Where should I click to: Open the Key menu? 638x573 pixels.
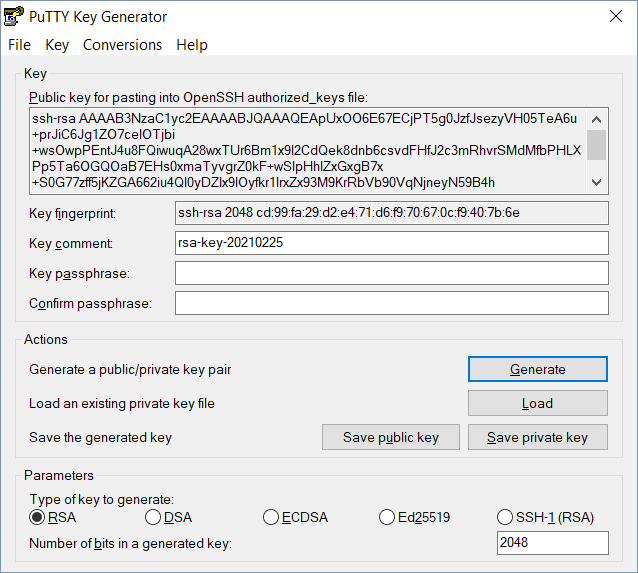pos(57,45)
